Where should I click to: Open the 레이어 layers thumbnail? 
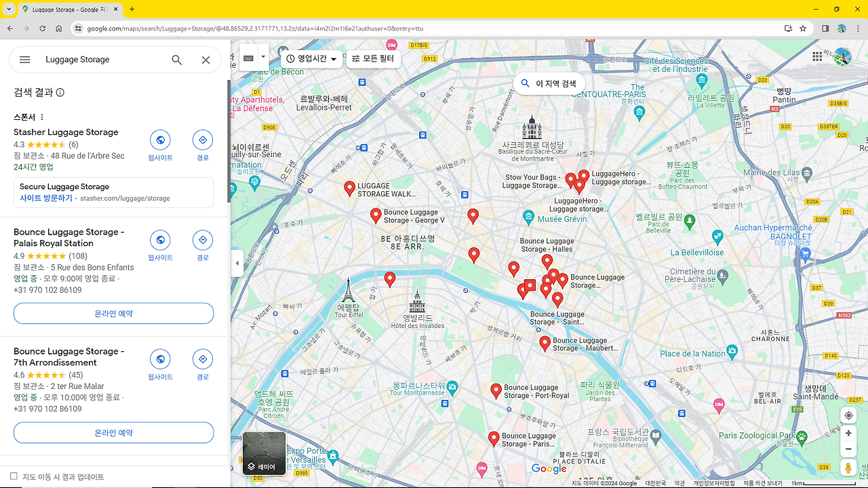pos(264,453)
